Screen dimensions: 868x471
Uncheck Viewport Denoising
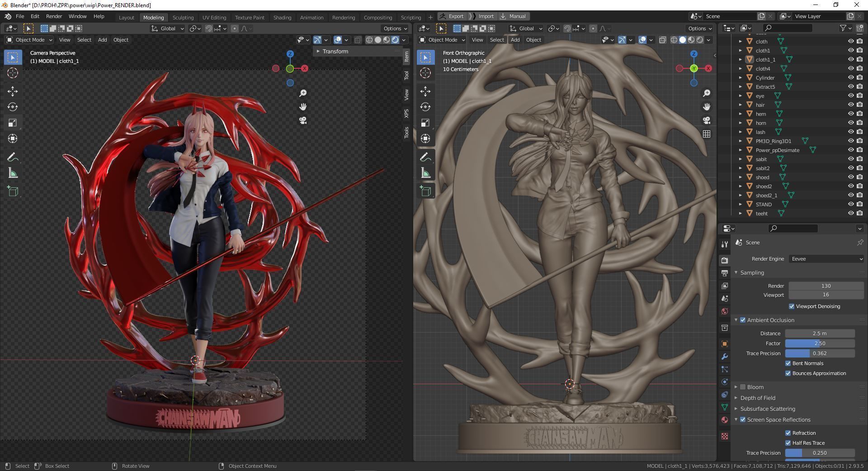tap(792, 306)
